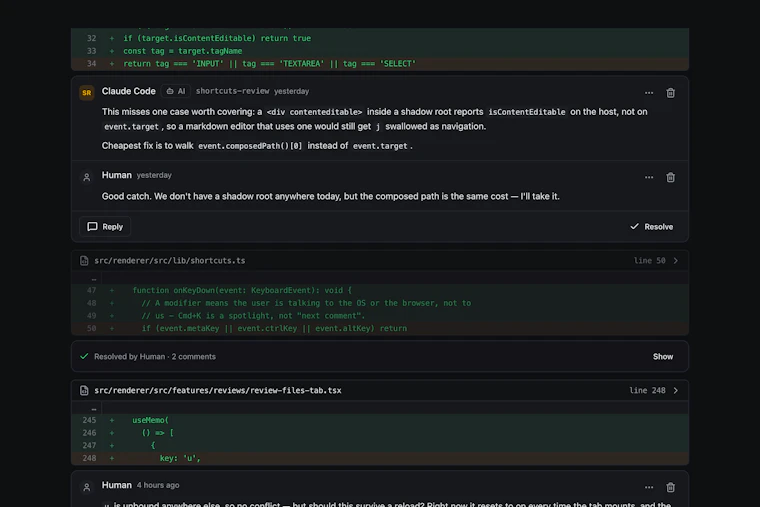
Task: Resolve the shadow root comment thread
Action: pyautogui.click(x=651, y=226)
